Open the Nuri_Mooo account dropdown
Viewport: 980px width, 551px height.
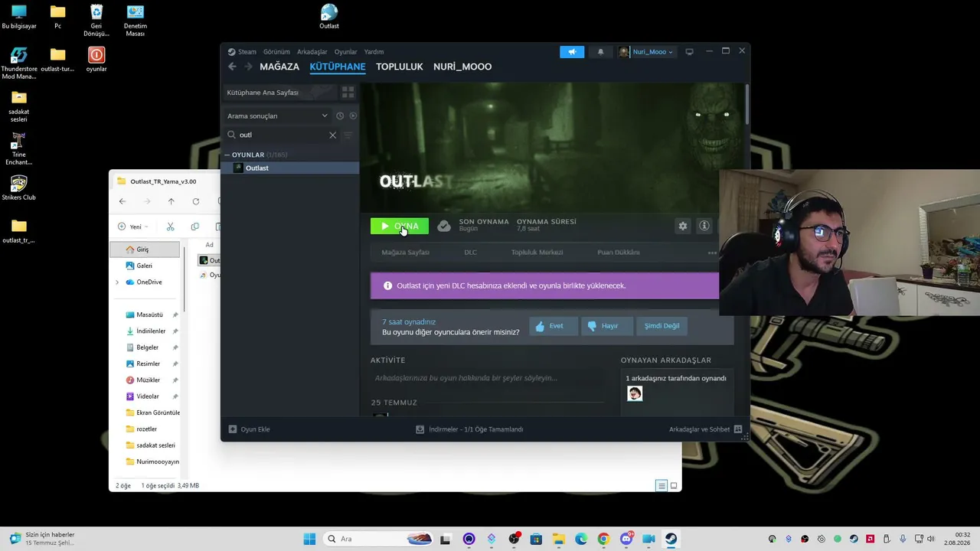pos(647,52)
